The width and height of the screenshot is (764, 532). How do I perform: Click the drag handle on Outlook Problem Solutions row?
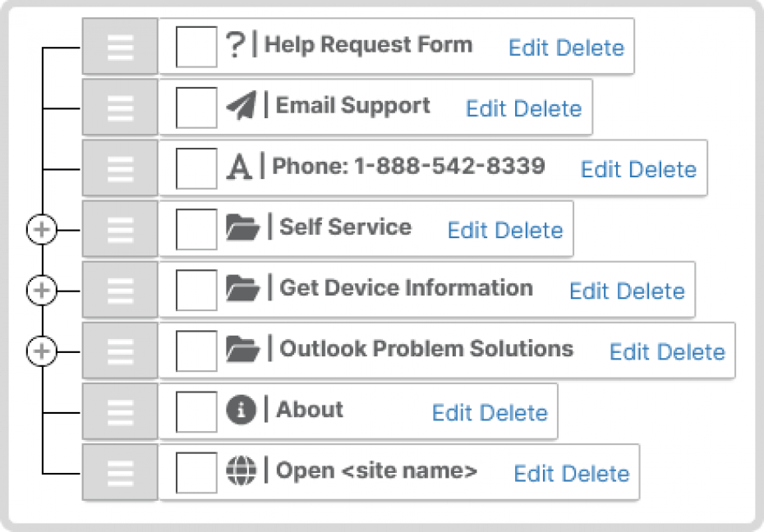[x=120, y=351]
